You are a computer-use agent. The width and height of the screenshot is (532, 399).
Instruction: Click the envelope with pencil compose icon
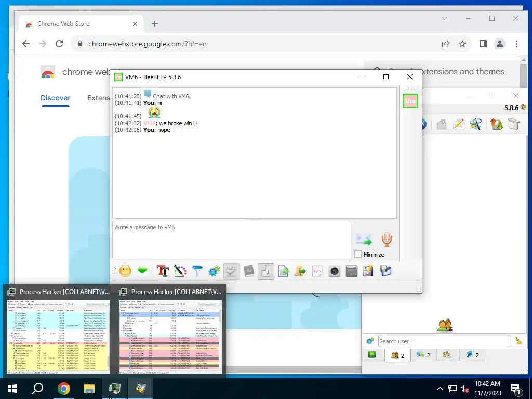point(458,125)
